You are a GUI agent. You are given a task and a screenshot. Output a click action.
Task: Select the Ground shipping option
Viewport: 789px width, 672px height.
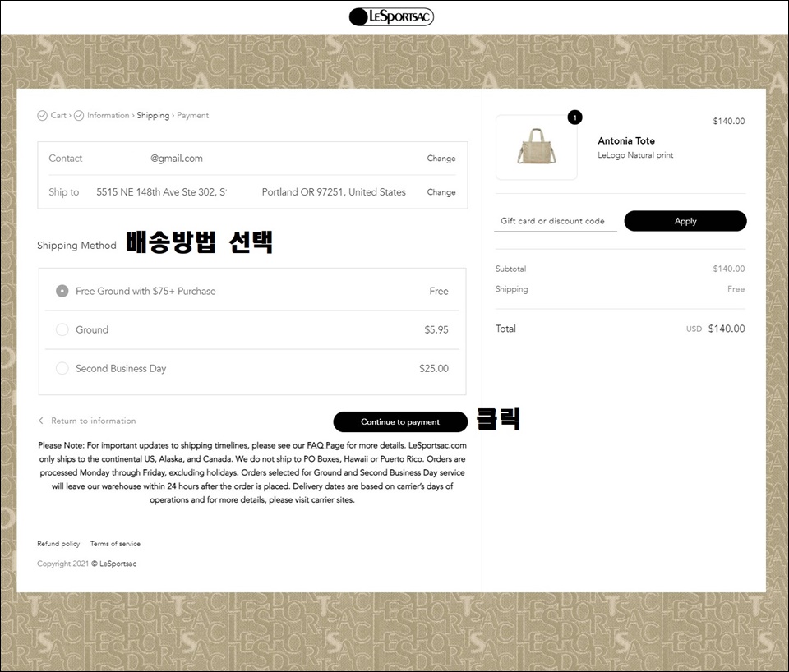click(x=62, y=329)
